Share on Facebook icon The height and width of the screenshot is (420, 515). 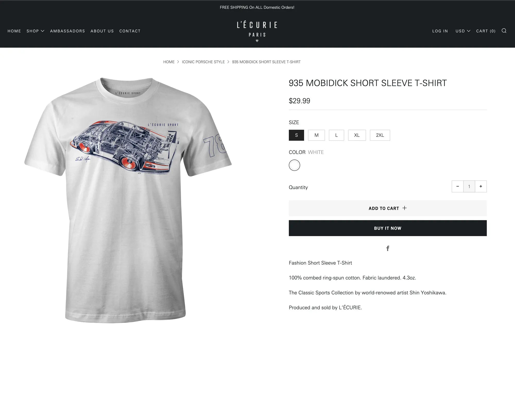click(388, 248)
